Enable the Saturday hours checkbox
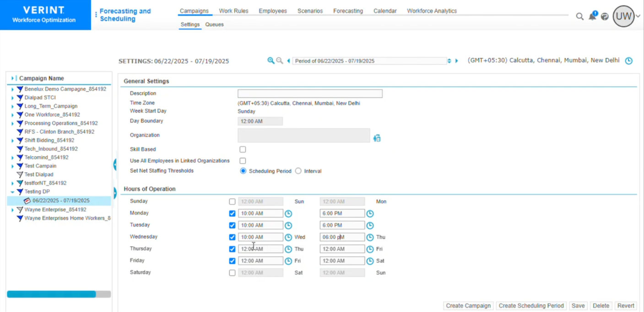 tap(232, 273)
